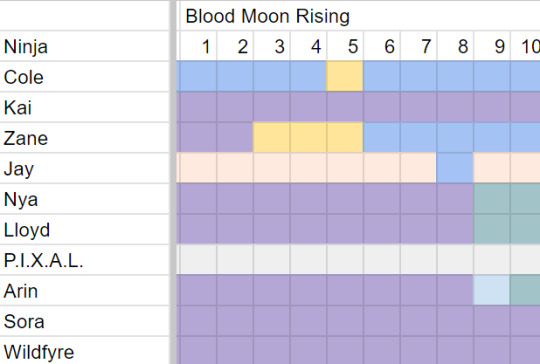Click Arin's light blue cell in column 9
Image resolution: width=540 pixels, height=364 pixels.
(492, 290)
